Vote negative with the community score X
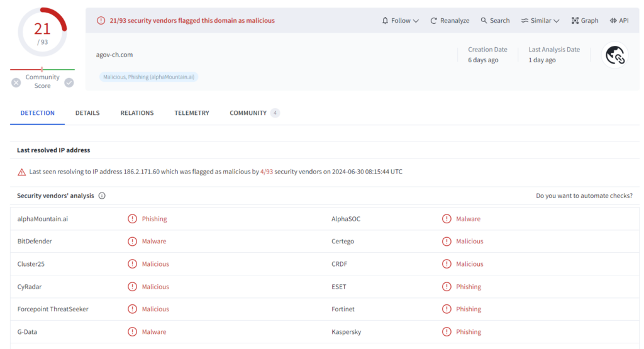This screenshot has height=349, width=644. [x=16, y=82]
